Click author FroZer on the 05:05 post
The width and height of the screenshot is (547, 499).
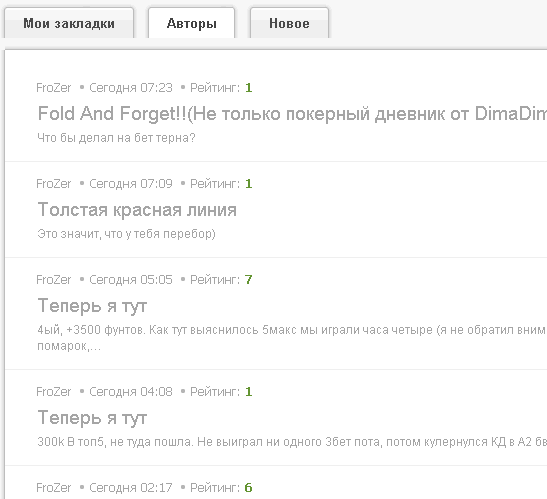click(54, 280)
